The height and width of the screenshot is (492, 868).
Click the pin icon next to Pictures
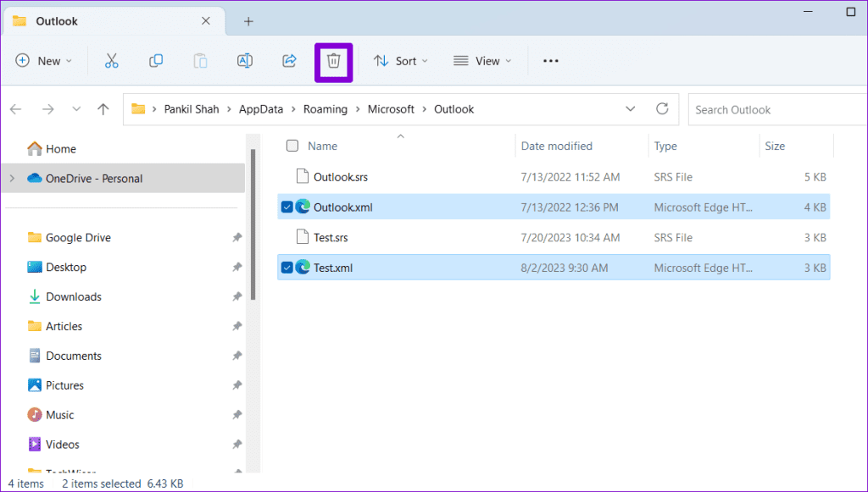237,385
